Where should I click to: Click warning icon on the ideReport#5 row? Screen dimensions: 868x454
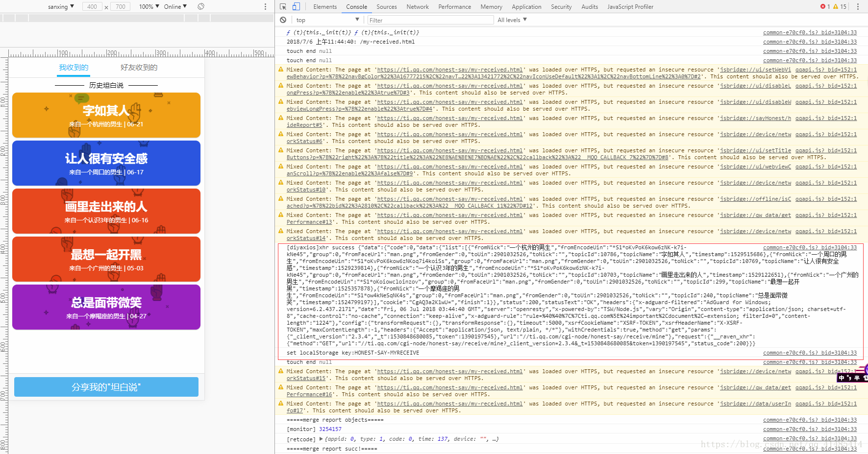pyautogui.click(x=281, y=118)
